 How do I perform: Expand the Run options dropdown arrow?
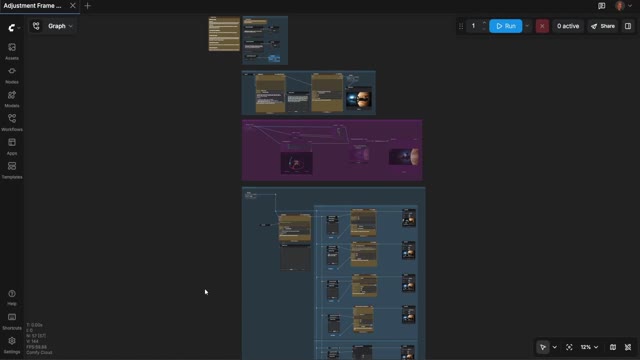click(527, 26)
